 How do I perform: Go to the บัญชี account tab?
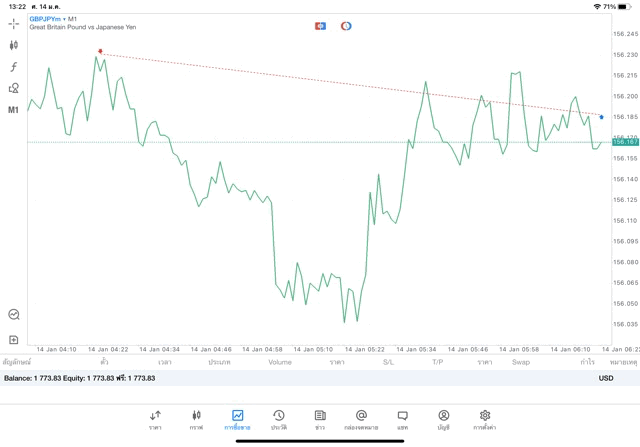tap(443, 419)
